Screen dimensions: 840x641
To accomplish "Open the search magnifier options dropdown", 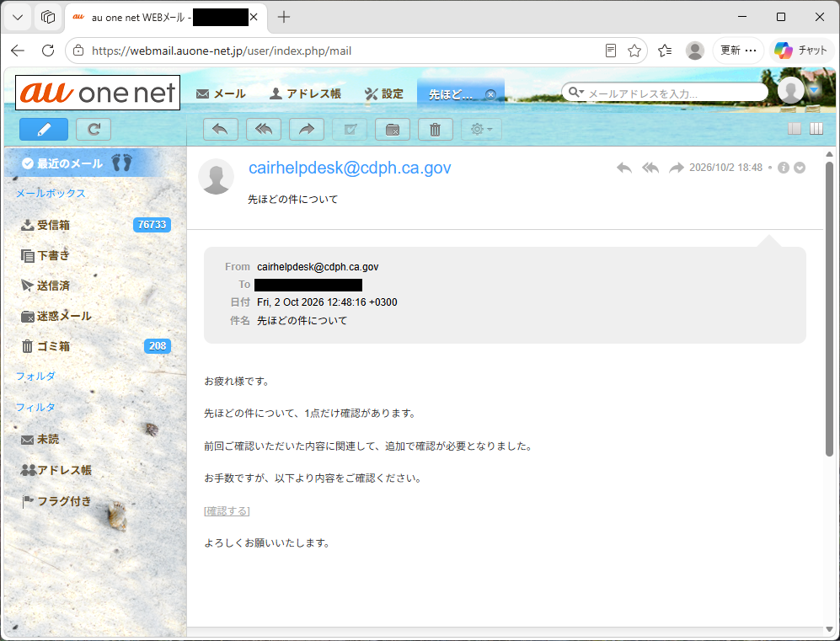I will click(576, 92).
